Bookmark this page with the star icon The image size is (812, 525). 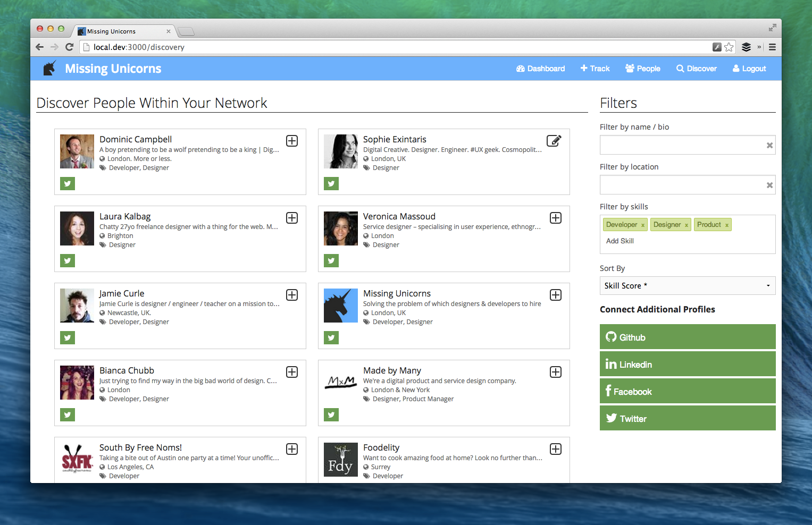click(729, 47)
